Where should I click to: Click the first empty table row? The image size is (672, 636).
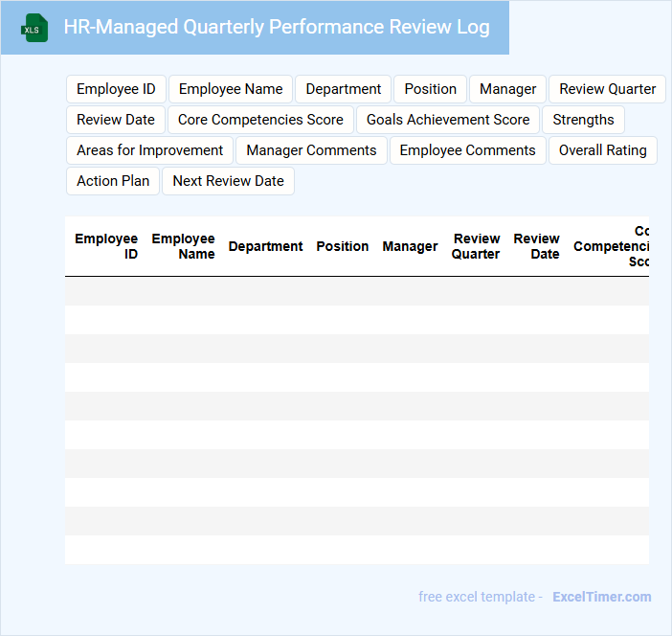356,291
